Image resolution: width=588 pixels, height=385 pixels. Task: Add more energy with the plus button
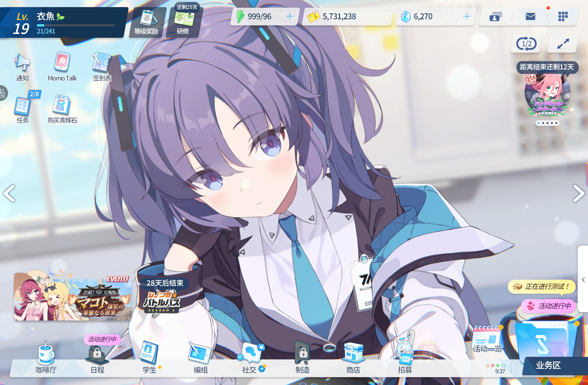(x=289, y=17)
